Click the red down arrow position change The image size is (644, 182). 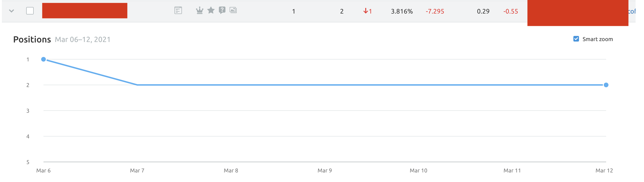pyautogui.click(x=368, y=11)
